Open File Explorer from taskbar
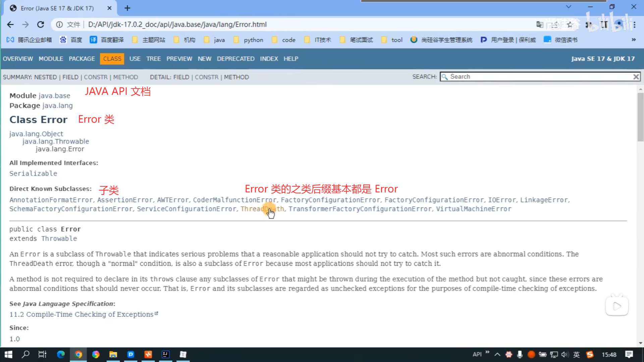Screen dimensions: 644x362 click(x=113, y=354)
